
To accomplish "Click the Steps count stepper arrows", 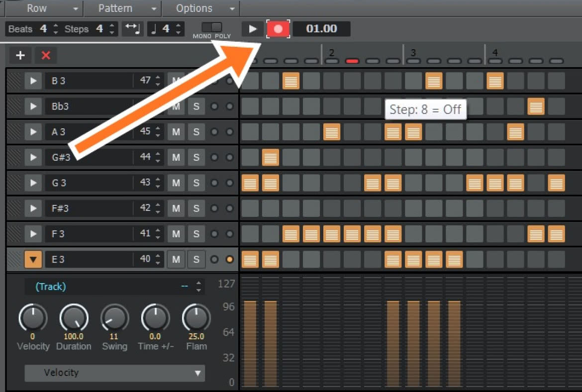I will [x=112, y=28].
